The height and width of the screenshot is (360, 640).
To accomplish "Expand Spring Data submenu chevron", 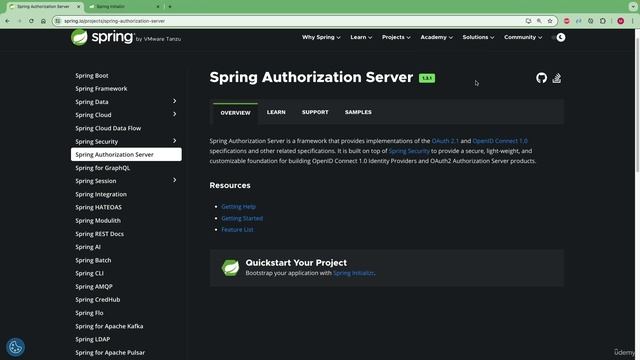I will (174, 101).
